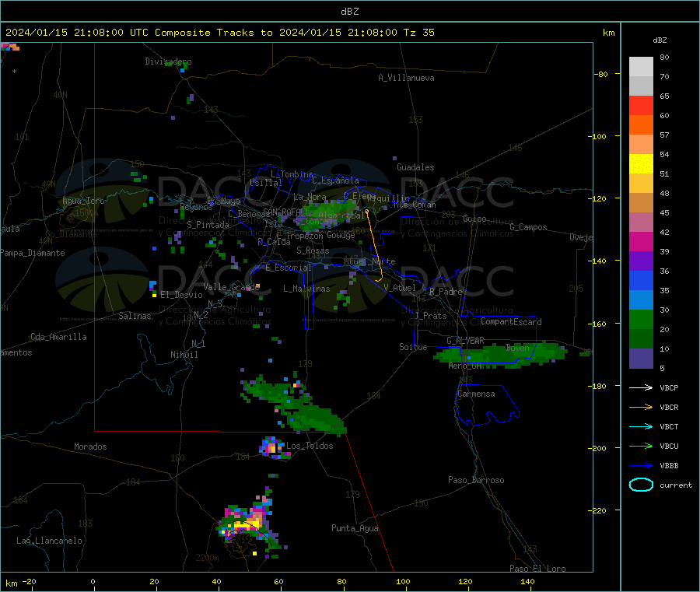Image resolution: width=700 pixels, height=592 pixels.
Task: Click the 'Divisadero' map label
Action: [168, 61]
